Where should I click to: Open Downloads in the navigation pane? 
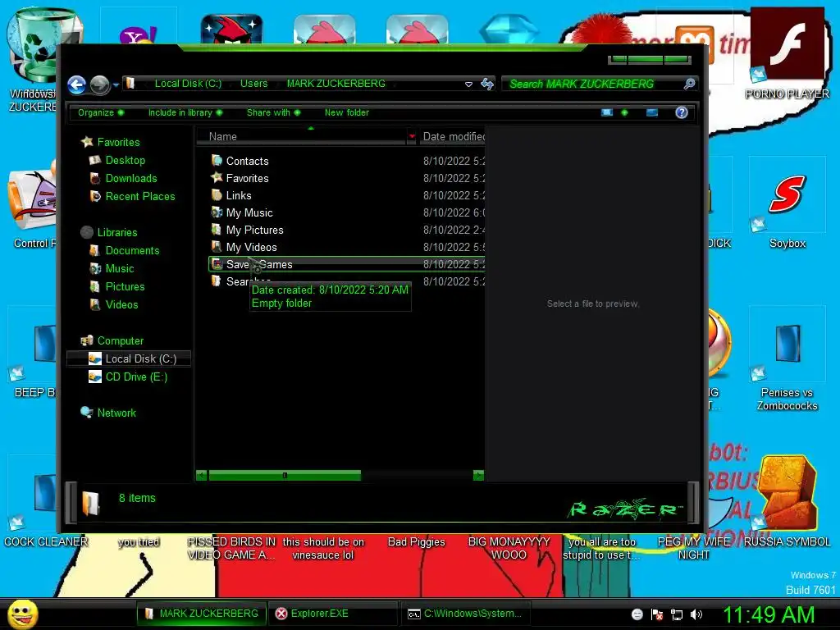(130, 178)
